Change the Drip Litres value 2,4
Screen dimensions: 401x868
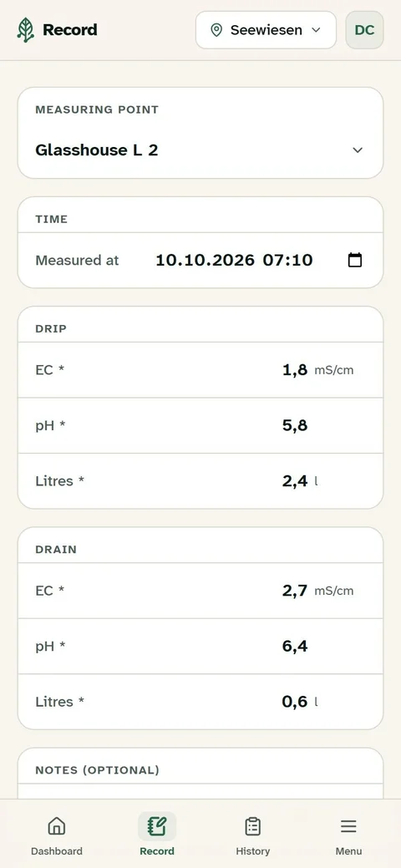tap(295, 480)
